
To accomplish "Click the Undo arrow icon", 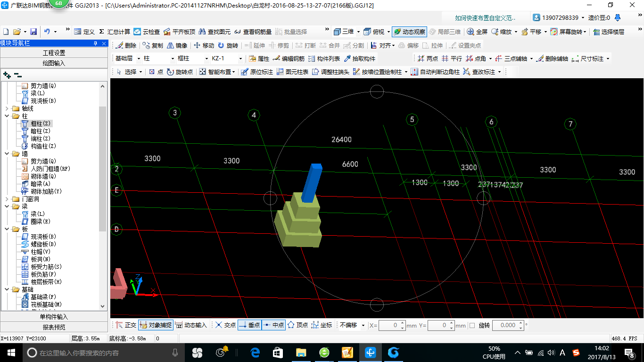I will coord(47,32).
